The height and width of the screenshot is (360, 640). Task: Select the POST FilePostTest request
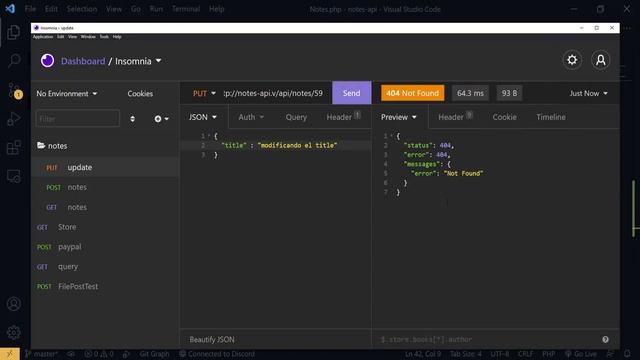tap(105, 287)
